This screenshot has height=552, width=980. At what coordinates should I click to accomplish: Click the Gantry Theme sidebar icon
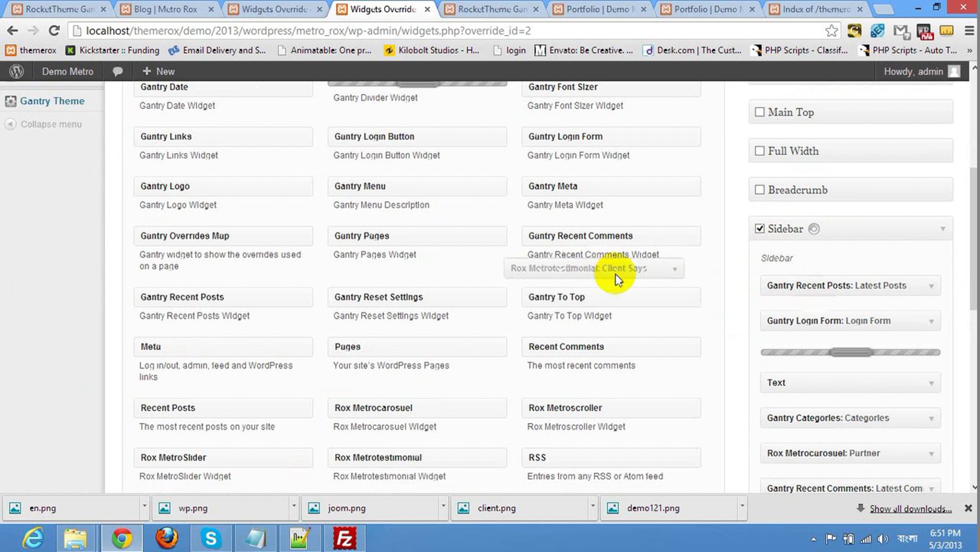coord(11,101)
